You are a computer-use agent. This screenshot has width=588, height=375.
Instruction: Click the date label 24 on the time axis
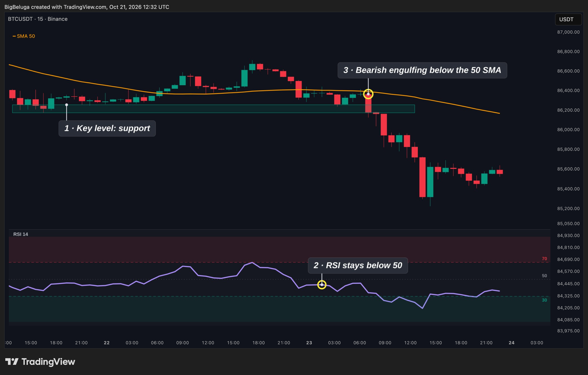click(x=512, y=342)
